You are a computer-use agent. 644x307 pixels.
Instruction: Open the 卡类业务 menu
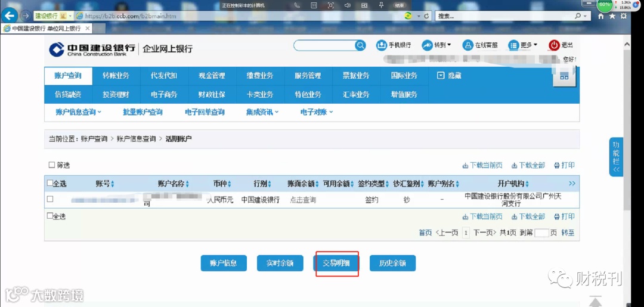pos(260,95)
